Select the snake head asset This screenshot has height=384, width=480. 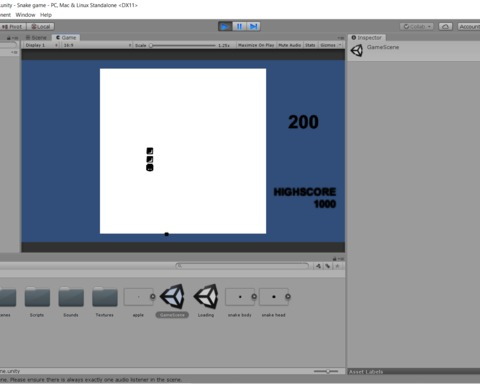click(x=274, y=302)
